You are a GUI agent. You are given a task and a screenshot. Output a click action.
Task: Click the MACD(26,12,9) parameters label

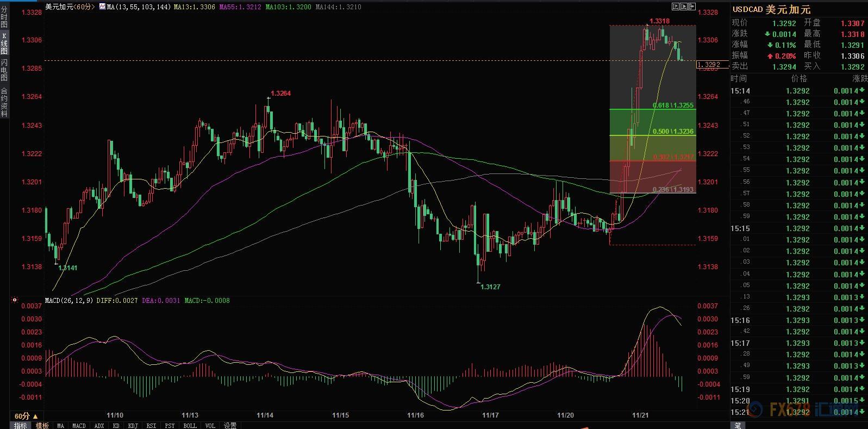[x=69, y=300]
